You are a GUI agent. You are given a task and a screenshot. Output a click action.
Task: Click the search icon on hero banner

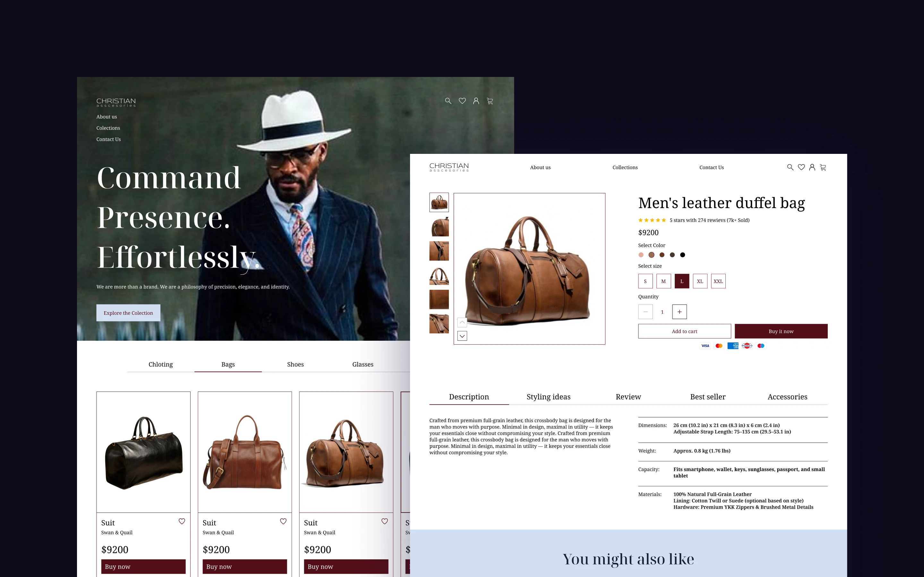(448, 101)
